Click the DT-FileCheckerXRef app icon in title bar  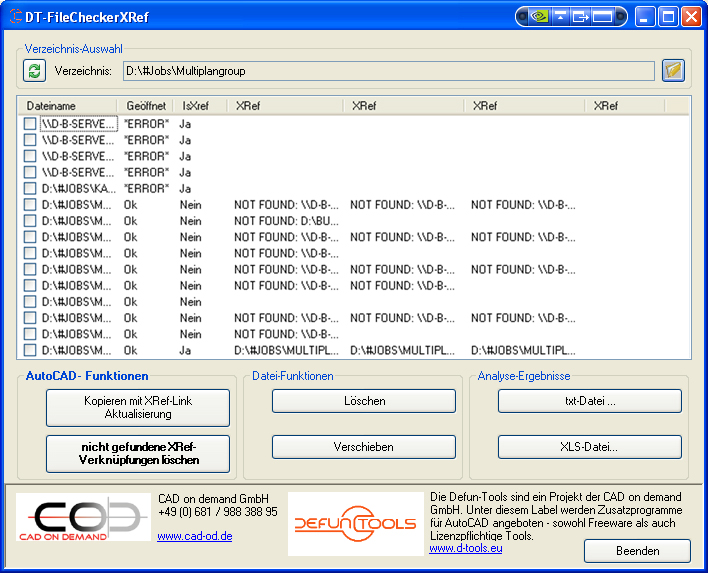point(15,17)
